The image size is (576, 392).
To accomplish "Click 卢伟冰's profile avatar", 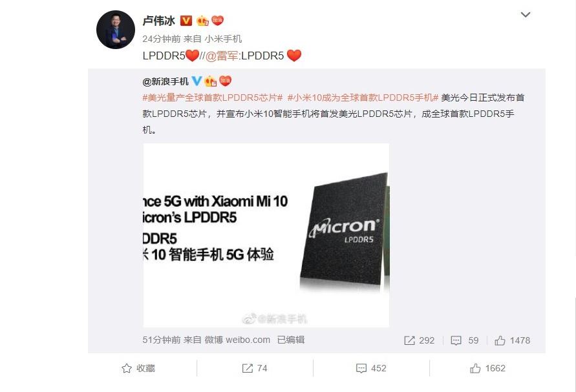I will 115,30.
